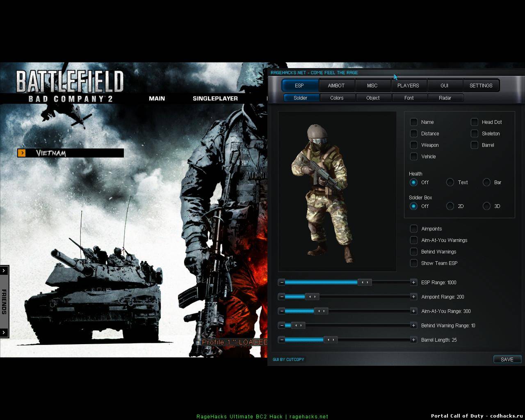Enable the Vehicle checkbox

coord(414,156)
